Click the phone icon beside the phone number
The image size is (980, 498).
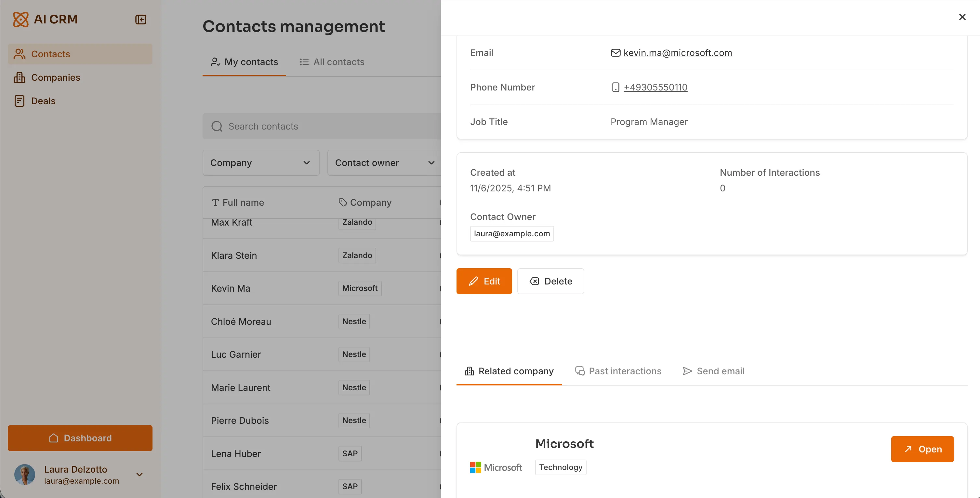(616, 87)
